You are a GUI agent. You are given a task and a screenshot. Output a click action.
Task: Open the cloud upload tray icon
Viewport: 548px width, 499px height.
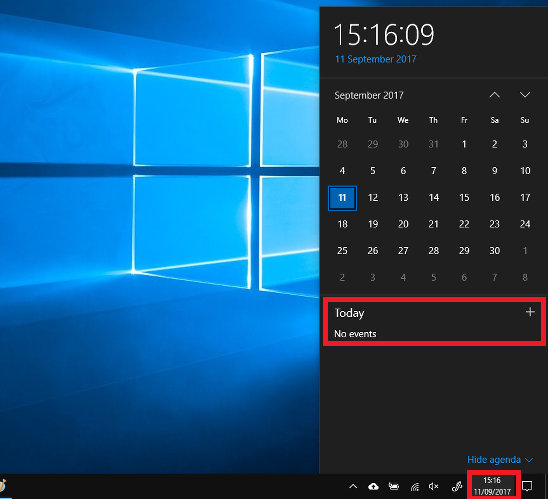click(x=373, y=486)
